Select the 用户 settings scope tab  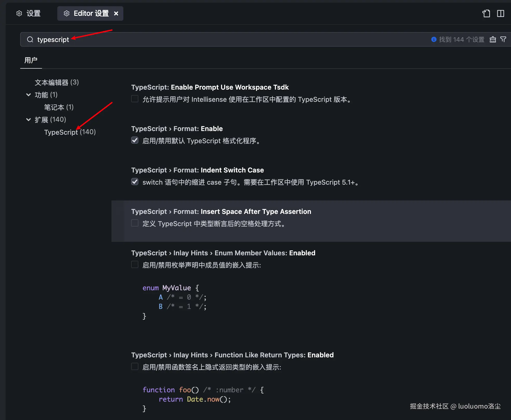tap(31, 60)
